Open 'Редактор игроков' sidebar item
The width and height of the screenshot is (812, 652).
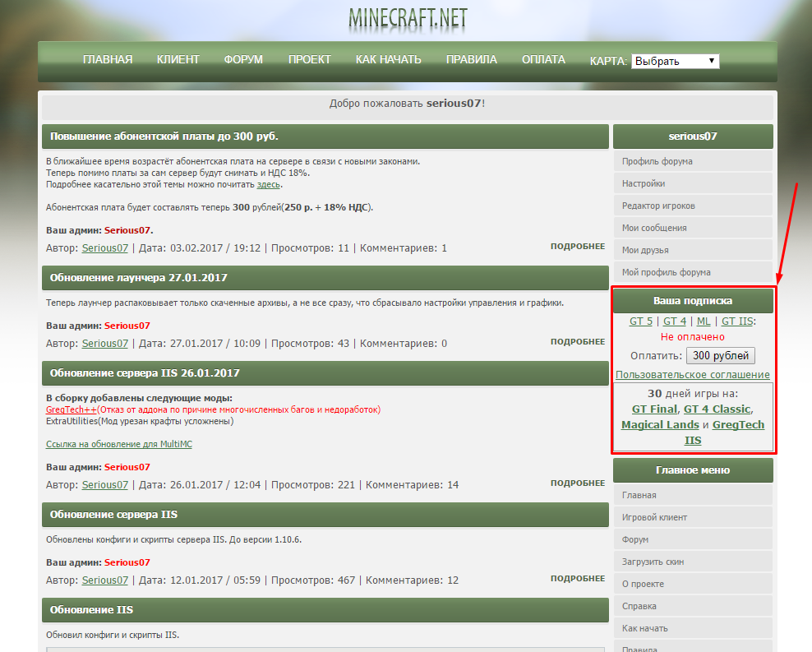pyautogui.click(x=693, y=206)
